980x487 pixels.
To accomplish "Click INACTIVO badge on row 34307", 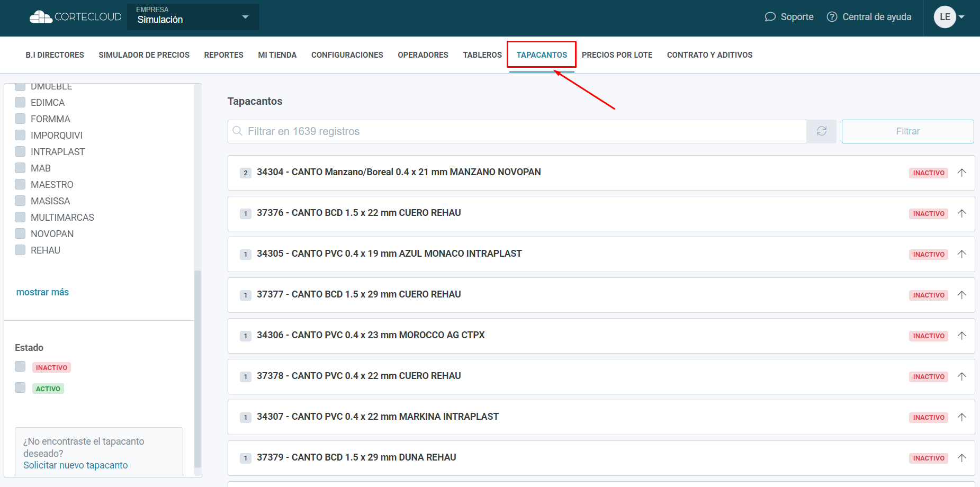I will pos(929,418).
